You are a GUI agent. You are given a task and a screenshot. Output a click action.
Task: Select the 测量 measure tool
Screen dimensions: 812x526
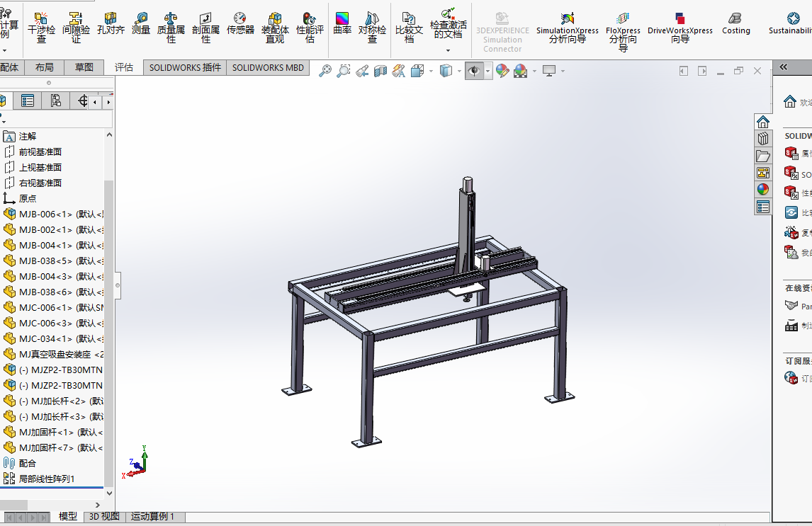click(141, 24)
